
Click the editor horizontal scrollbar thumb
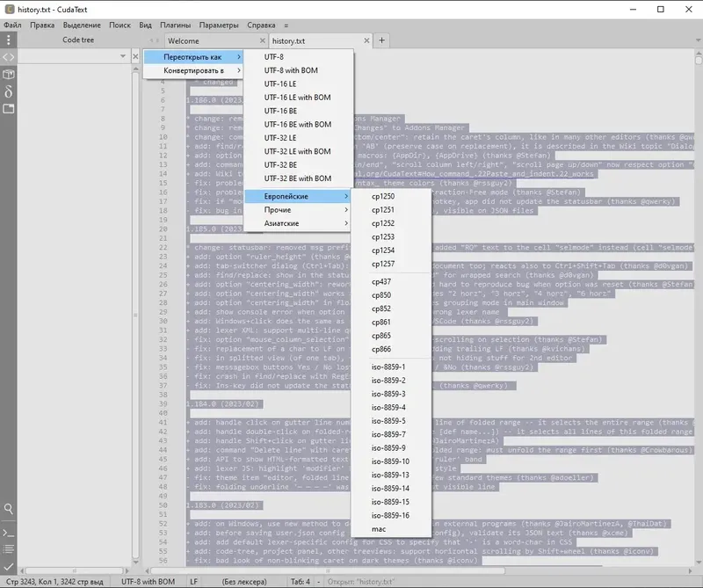328,571
